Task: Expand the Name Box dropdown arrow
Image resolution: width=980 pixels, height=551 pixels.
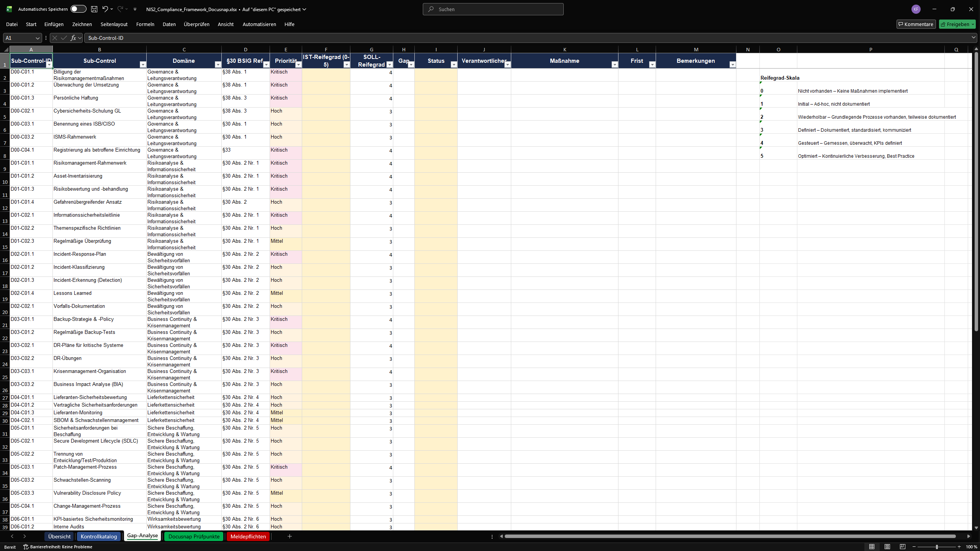Action: click(x=38, y=38)
